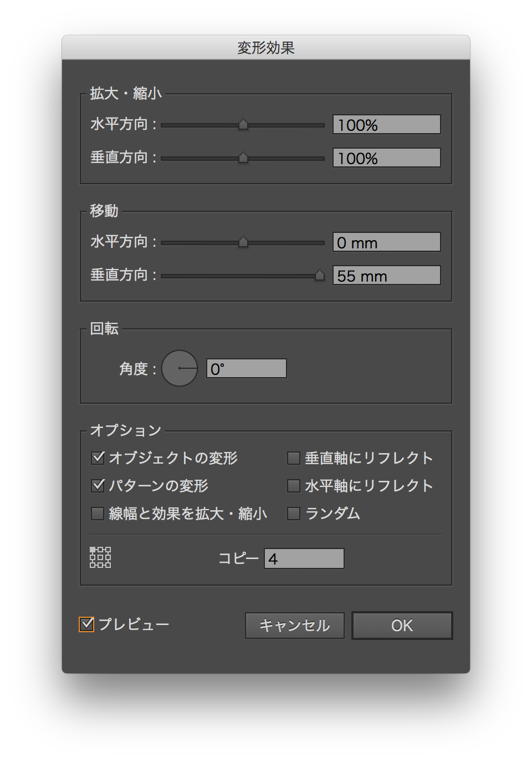532x762 pixels.
Task: Click the rotation angle dial
Action: pyautogui.click(x=180, y=368)
